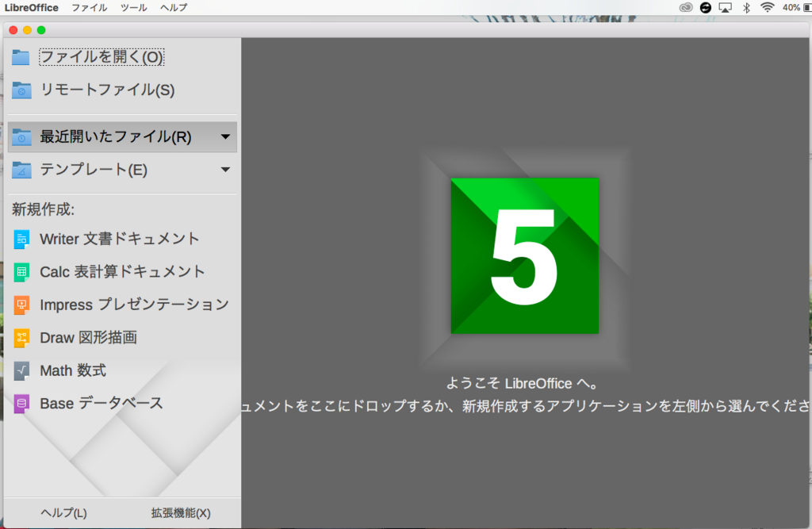Click the Impress presentation icon
Screen dimensions: 812x529
coord(21,305)
